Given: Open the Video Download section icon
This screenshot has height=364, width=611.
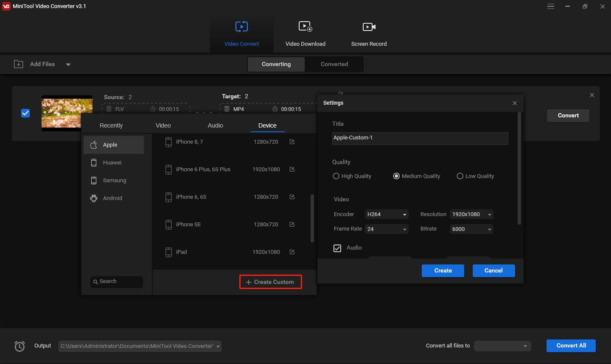Looking at the screenshot, I should coord(305,27).
